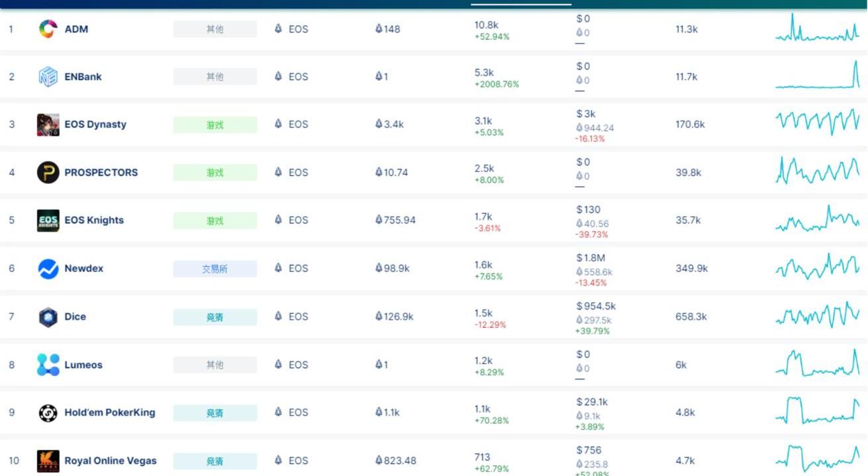This screenshot has width=868, height=476.
Task: Open the PROSPECTORS name link
Action: [x=101, y=172]
